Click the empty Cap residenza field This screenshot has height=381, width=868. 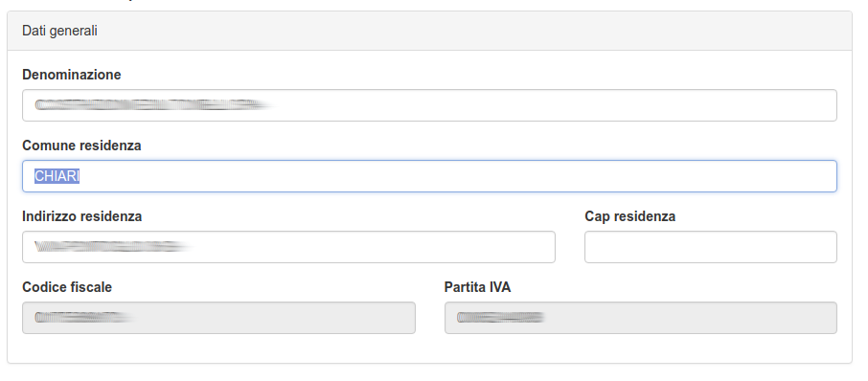pyautogui.click(x=710, y=247)
